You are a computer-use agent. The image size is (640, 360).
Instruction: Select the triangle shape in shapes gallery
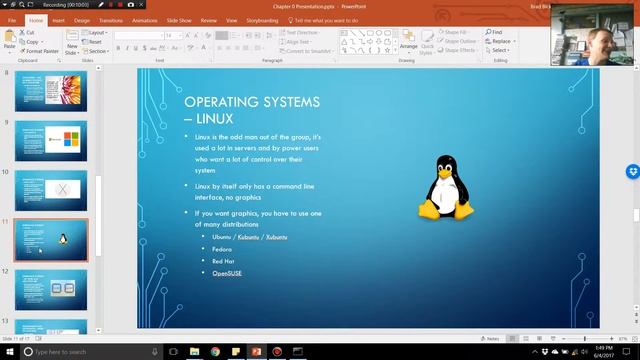pos(344,42)
